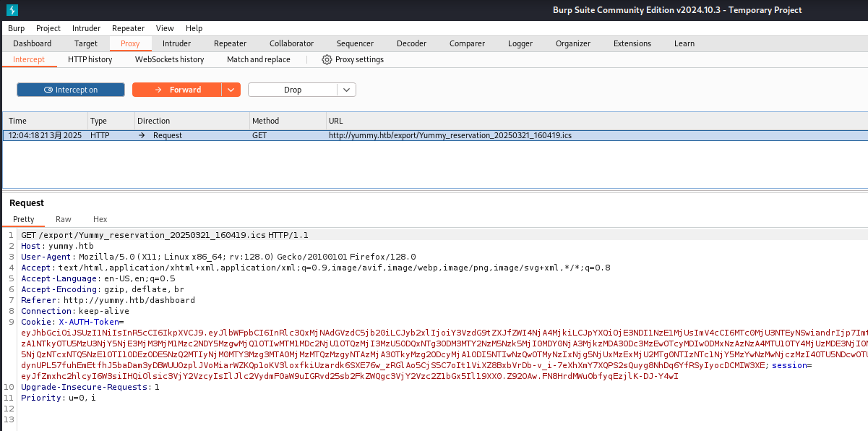Open the Help menu
This screenshot has width=868, height=431.
194,28
